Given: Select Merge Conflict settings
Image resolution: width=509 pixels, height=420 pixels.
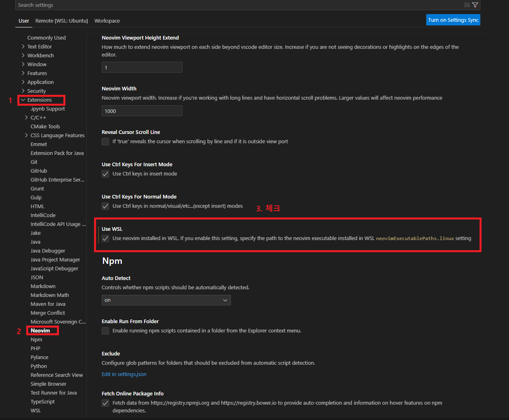Looking at the screenshot, I should [x=48, y=313].
